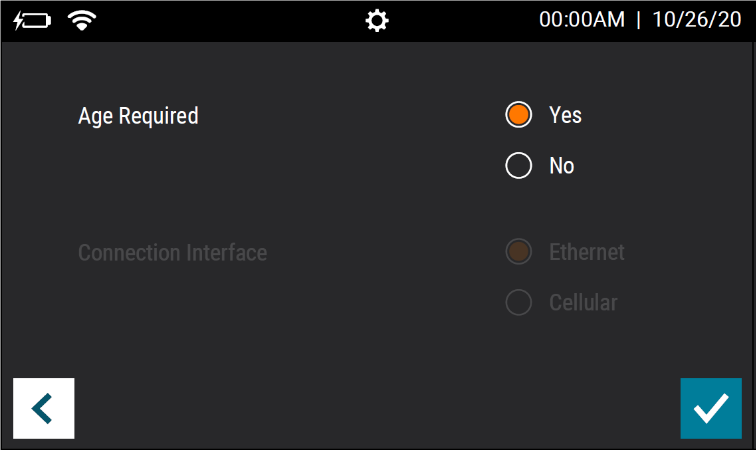Click the separator between time and date
This screenshot has height=450, width=756.
click(x=638, y=20)
